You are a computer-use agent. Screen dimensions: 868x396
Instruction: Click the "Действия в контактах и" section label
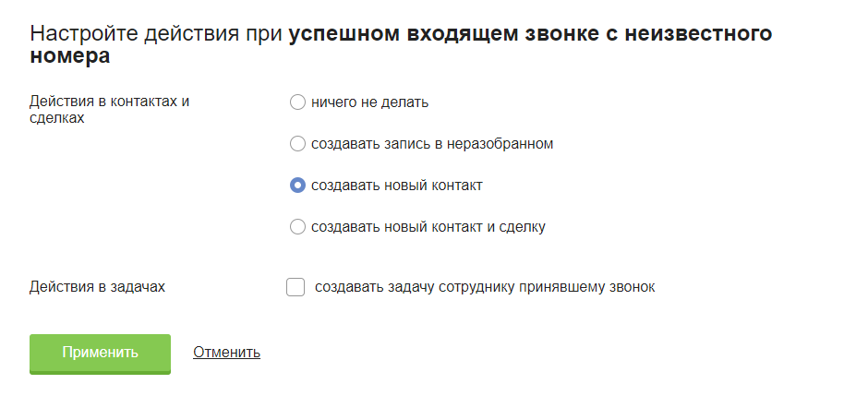coord(109,102)
